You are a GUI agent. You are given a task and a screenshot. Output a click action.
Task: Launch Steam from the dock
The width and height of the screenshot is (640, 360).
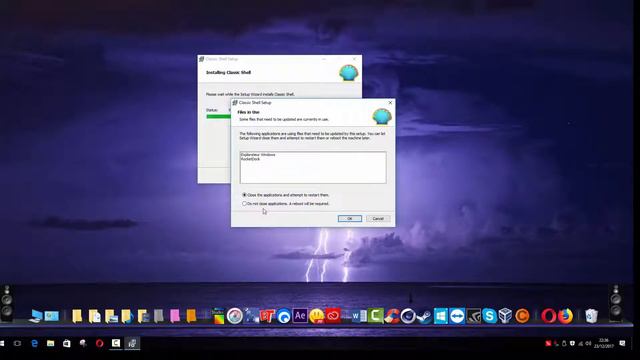[424, 316]
